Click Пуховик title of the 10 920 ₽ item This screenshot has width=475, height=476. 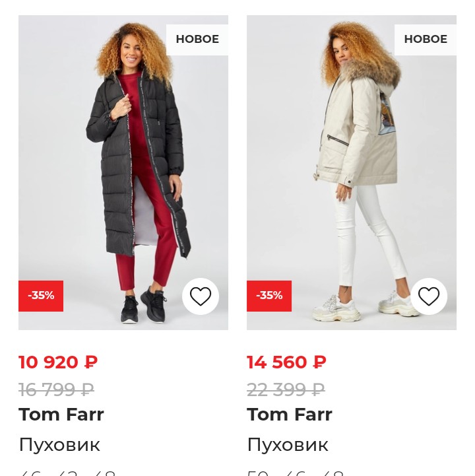click(59, 444)
